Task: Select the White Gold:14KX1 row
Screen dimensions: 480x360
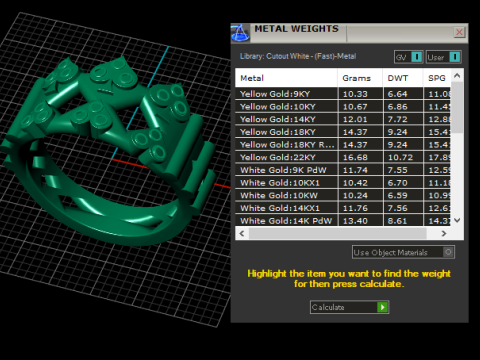Action: (x=343, y=208)
